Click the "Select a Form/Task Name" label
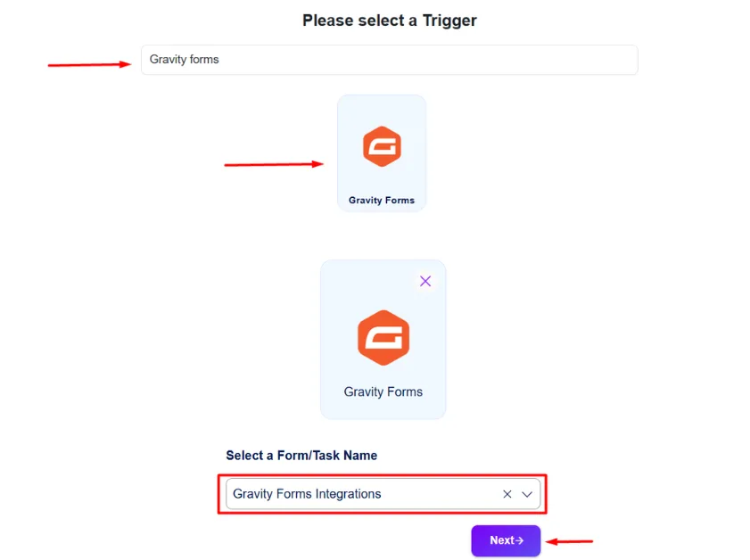The width and height of the screenshot is (750, 560). [x=301, y=456]
